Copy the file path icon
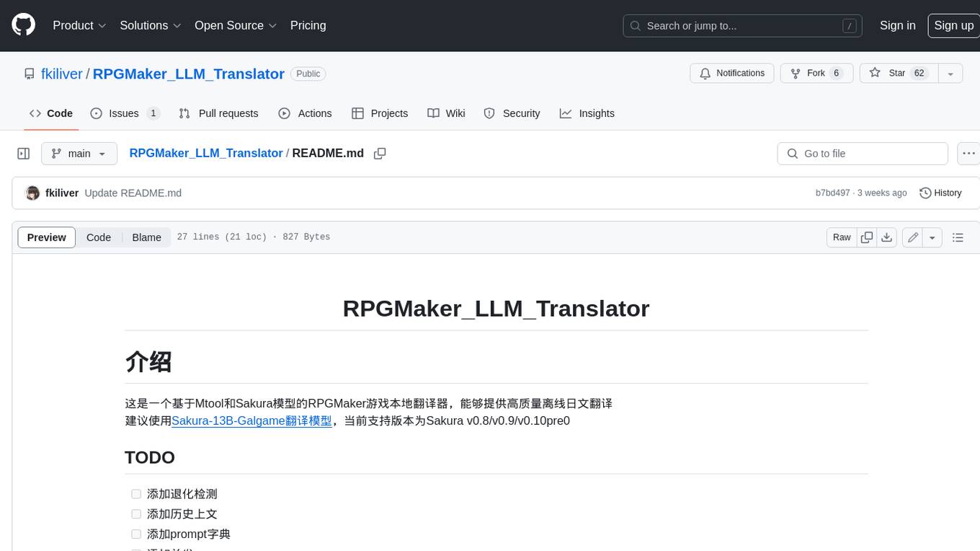980x551 pixels. click(380, 154)
